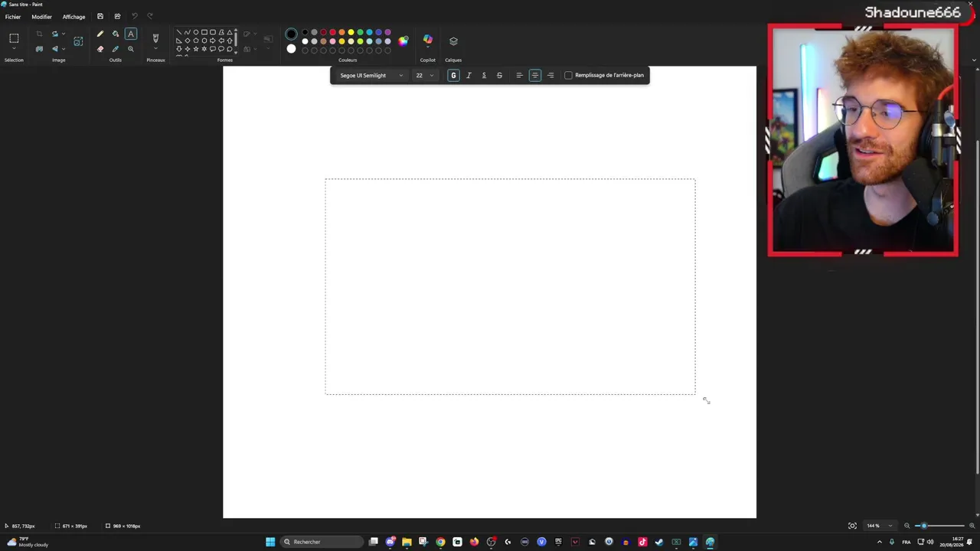Toggle bold text formatting
Screen dimensions: 980x551
click(x=453, y=75)
